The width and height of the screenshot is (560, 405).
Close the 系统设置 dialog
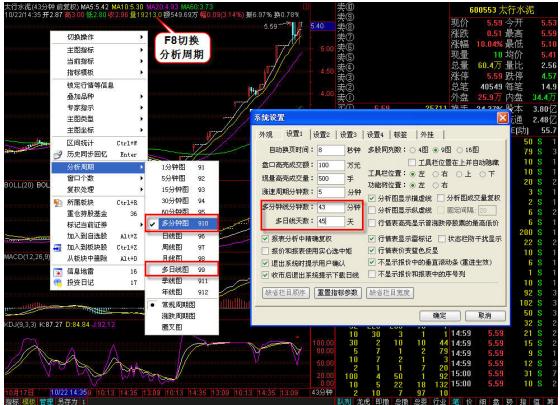point(502,118)
